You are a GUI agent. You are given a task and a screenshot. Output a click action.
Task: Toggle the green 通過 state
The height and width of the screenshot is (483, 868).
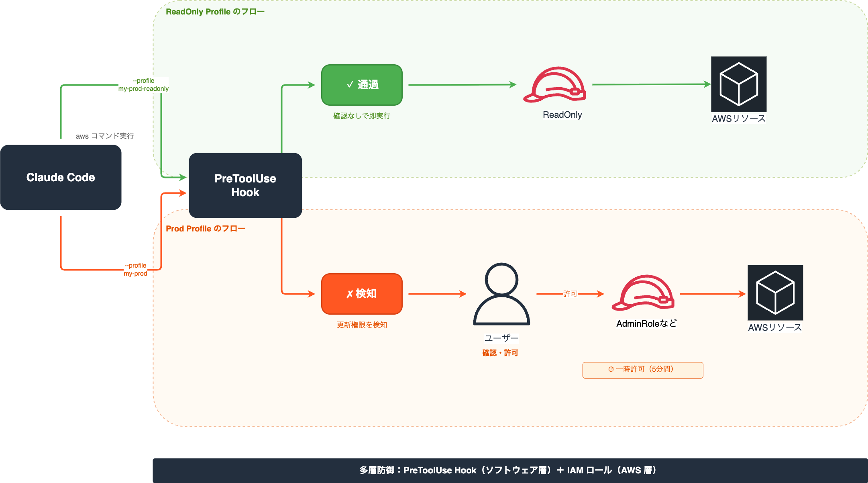[361, 85]
